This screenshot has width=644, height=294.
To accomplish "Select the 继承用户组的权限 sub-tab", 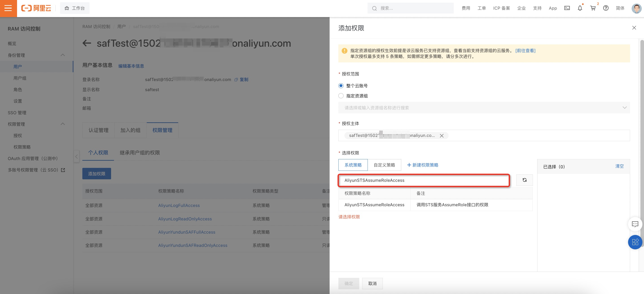I will click(x=140, y=153).
